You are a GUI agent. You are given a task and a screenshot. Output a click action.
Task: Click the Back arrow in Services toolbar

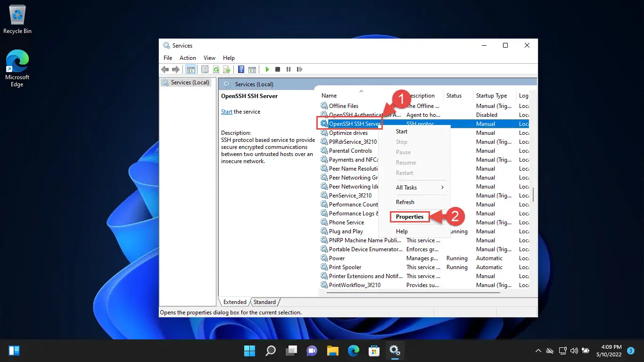click(165, 69)
